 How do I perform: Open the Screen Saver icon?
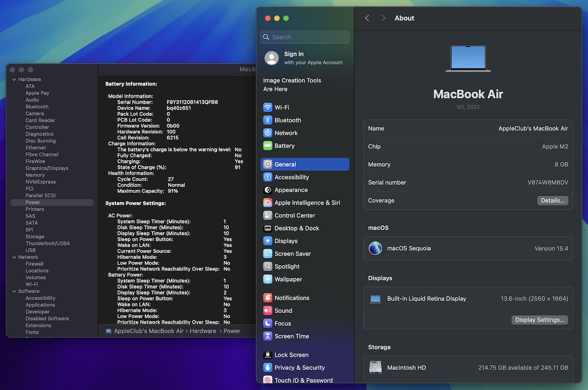pyautogui.click(x=268, y=254)
